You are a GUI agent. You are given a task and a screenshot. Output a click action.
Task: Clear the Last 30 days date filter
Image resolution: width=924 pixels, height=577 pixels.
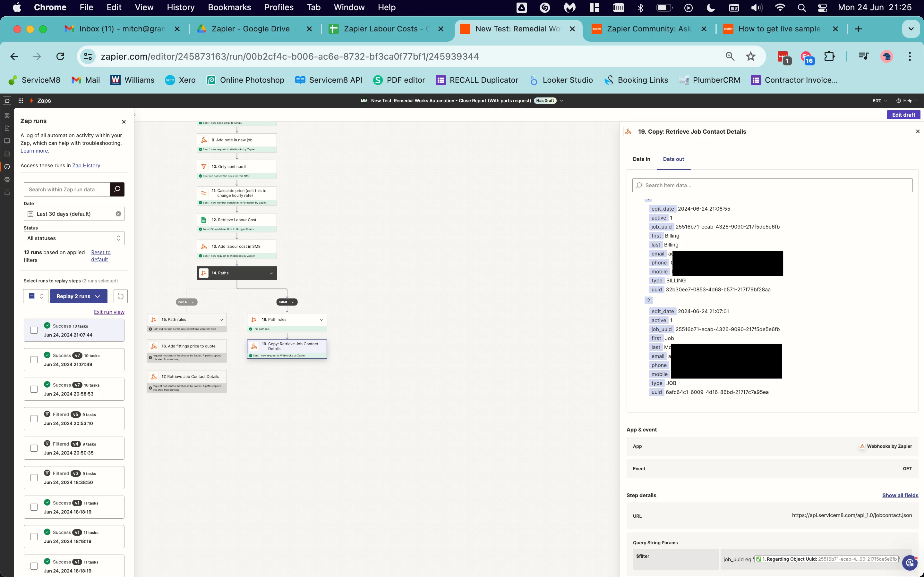[118, 214]
